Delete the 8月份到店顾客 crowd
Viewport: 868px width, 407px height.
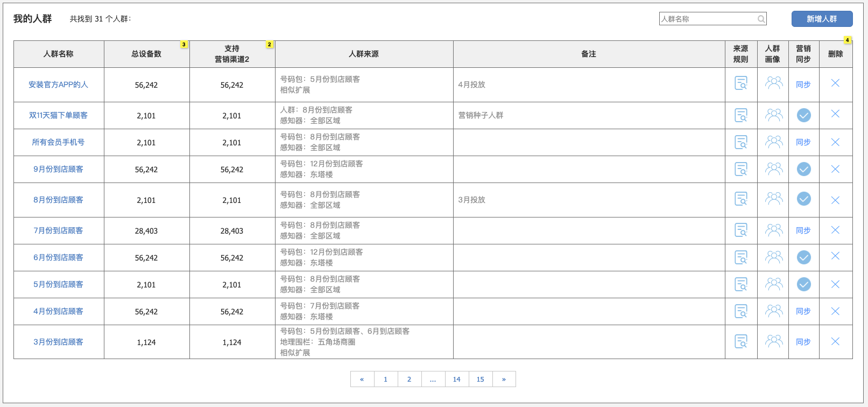835,200
